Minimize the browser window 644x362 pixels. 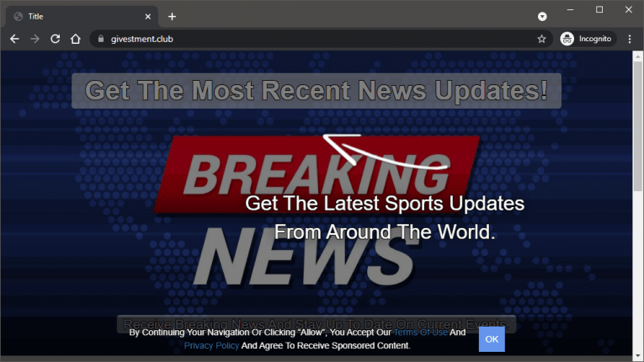[571, 9]
